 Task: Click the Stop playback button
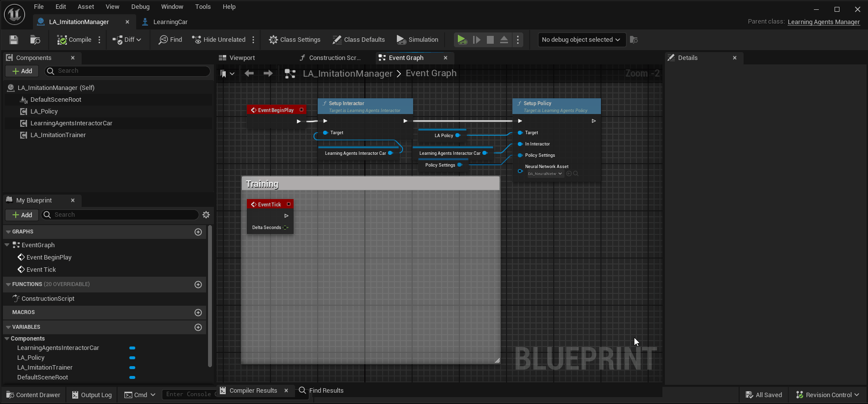[x=490, y=40]
